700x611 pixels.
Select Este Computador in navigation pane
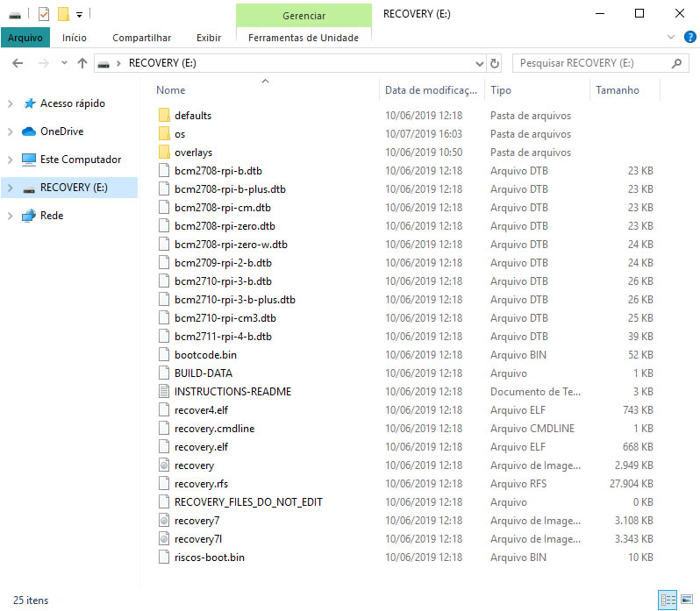click(81, 160)
